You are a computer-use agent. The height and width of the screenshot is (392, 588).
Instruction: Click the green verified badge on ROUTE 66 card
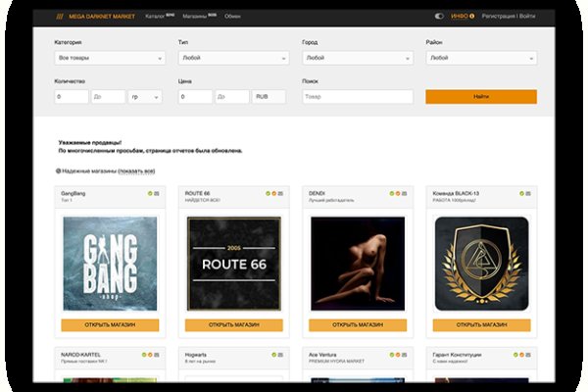(x=269, y=193)
